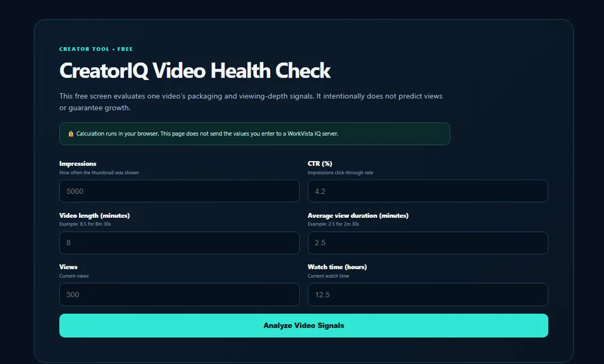
Task: Click the 'Impressions' field label
Action: [x=78, y=164]
